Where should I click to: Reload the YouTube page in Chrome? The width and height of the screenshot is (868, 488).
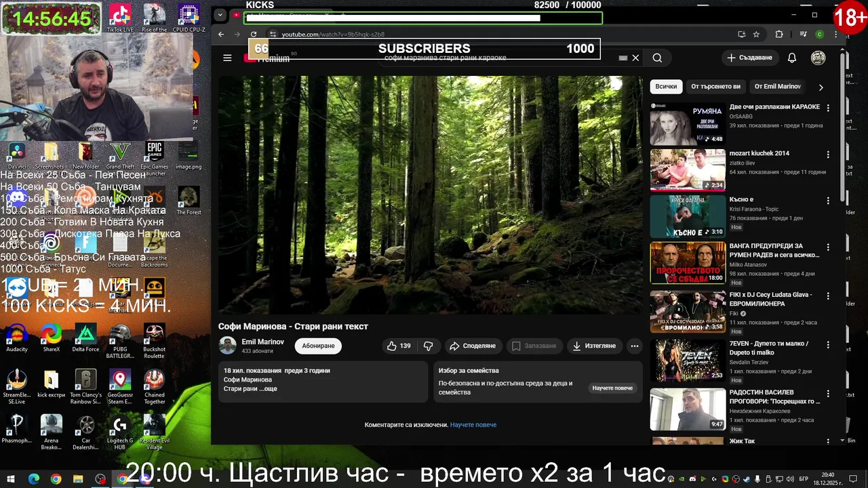tap(254, 34)
